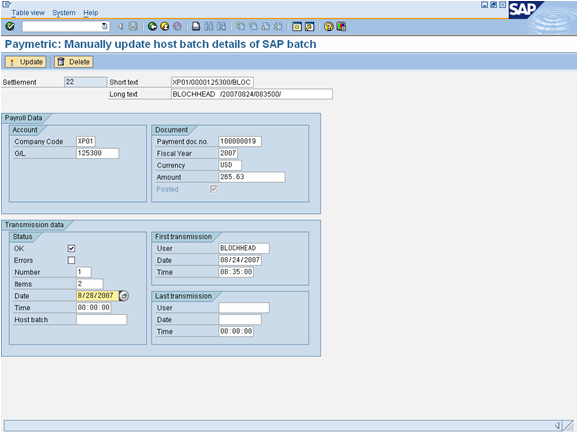577x432 pixels.
Task: Click the yellow Exit icon in toolbar
Action: [x=164, y=26]
